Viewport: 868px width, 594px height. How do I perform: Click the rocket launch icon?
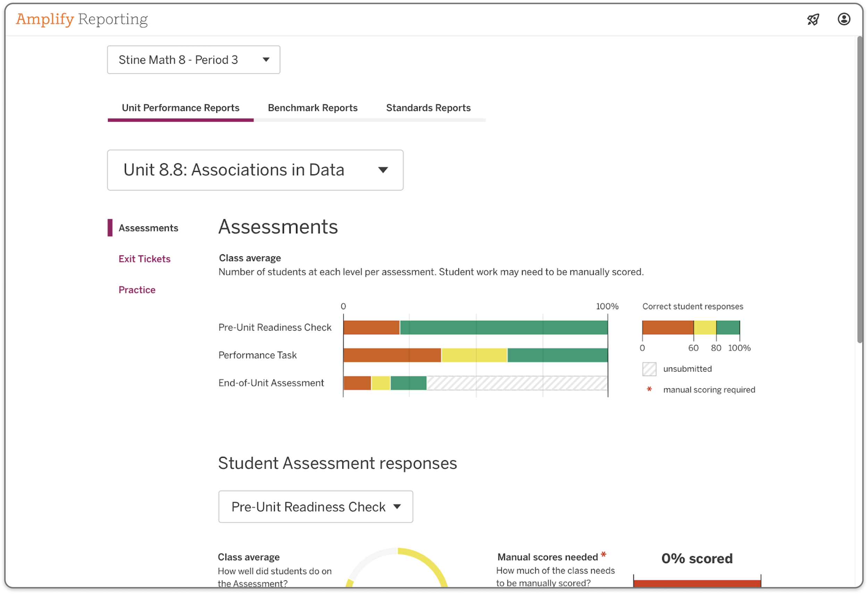click(813, 19)
